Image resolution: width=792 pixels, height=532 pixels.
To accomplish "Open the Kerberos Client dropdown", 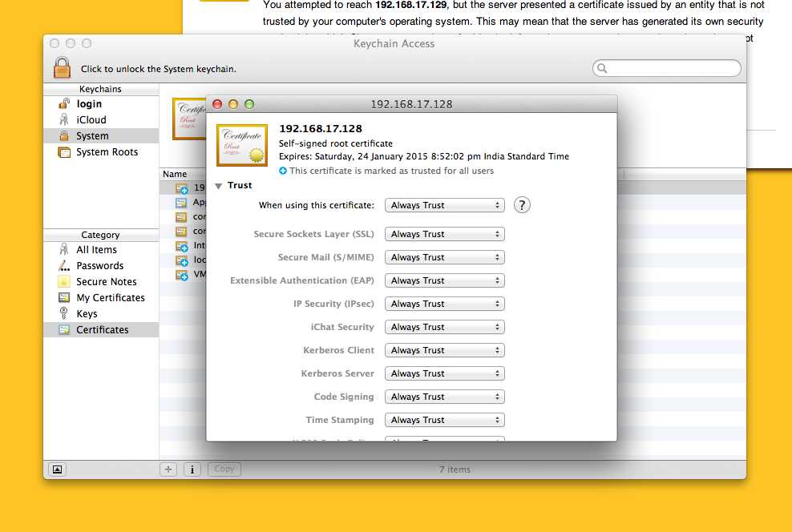I will pos(444,350).
